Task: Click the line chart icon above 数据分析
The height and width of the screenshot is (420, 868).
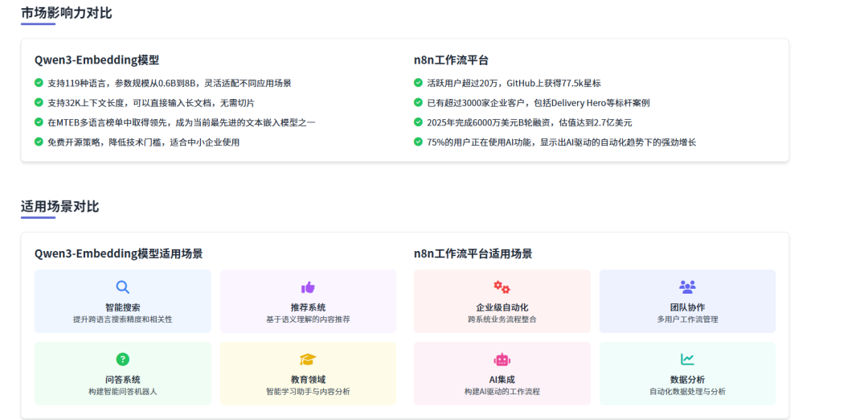Action: (687, 359)
